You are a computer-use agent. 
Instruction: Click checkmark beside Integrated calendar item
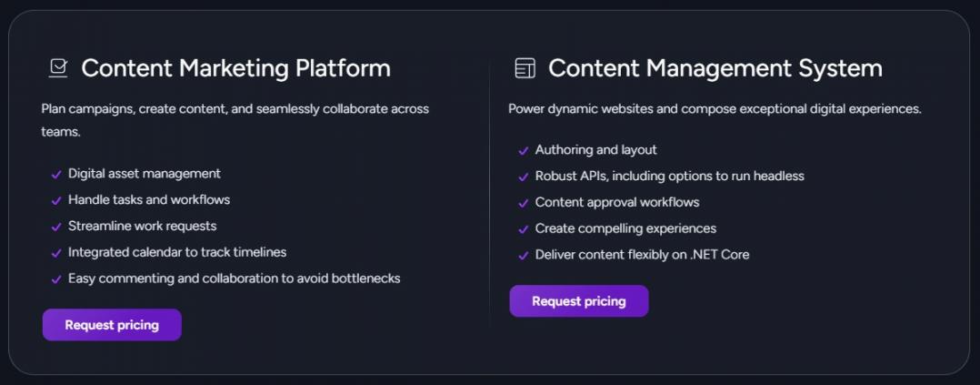tap(56, 253)
